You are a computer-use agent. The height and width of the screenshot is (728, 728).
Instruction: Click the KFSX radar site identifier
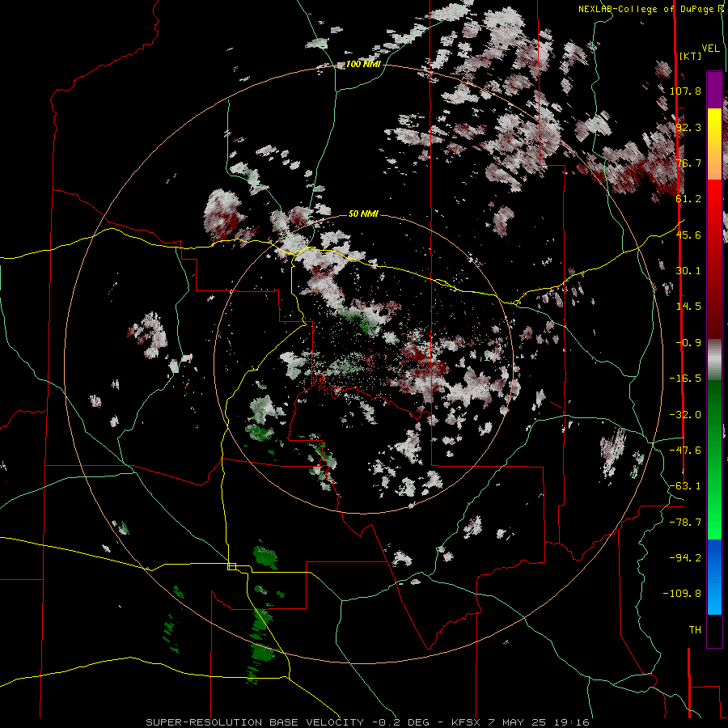468,722
